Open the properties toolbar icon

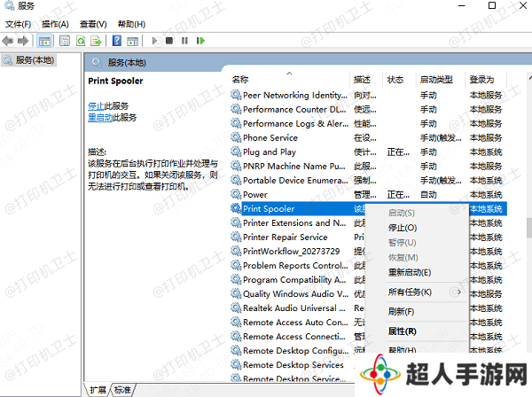click(x=65, y=41)
